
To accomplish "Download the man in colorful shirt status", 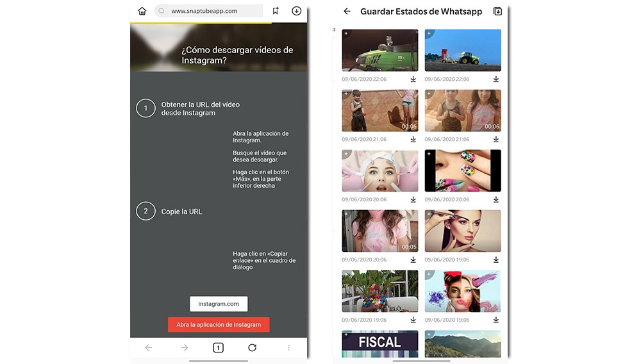I will click(413, 320).
